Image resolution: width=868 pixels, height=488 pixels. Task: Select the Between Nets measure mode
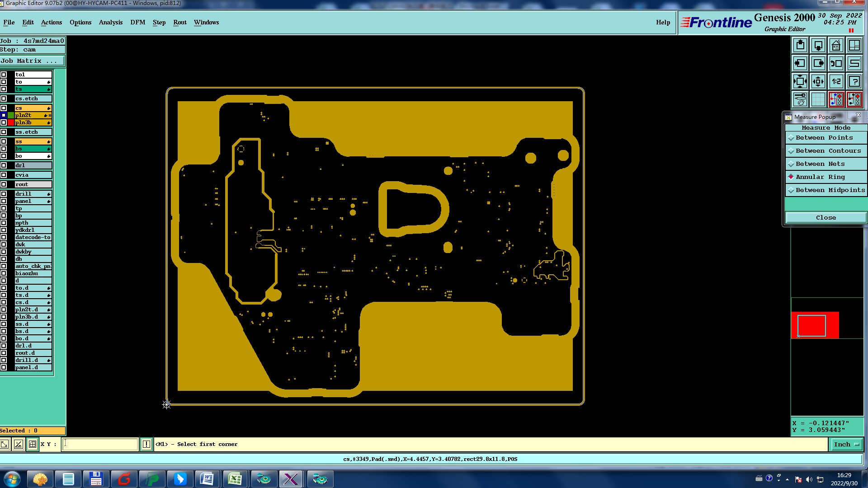pos(820,164)
